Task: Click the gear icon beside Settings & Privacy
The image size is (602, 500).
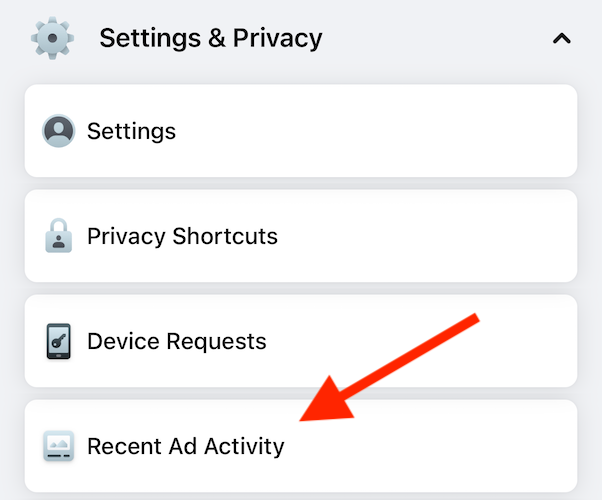Action: tap(52, 38)
